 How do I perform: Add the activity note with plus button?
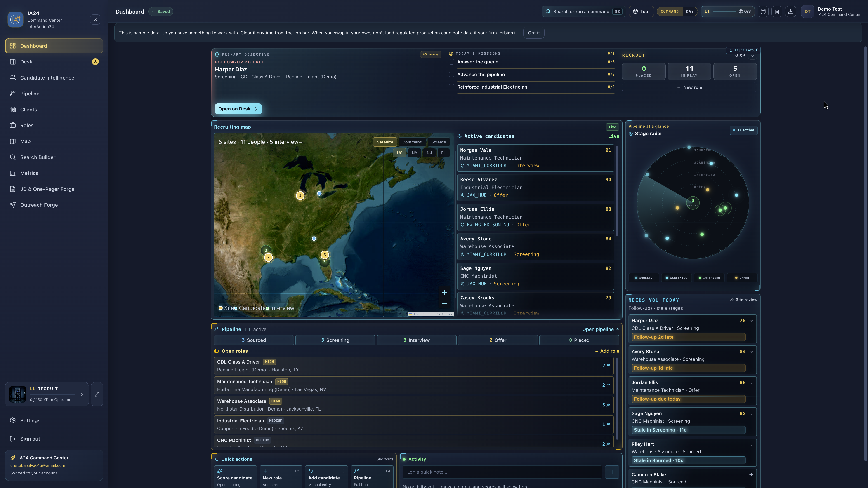612,472
